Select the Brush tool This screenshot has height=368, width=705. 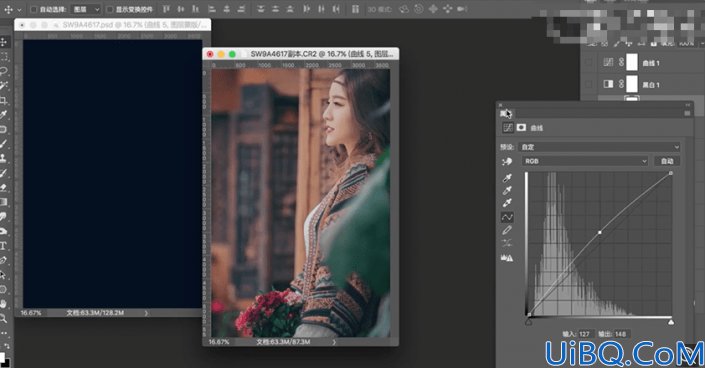[x=4, y=144]
